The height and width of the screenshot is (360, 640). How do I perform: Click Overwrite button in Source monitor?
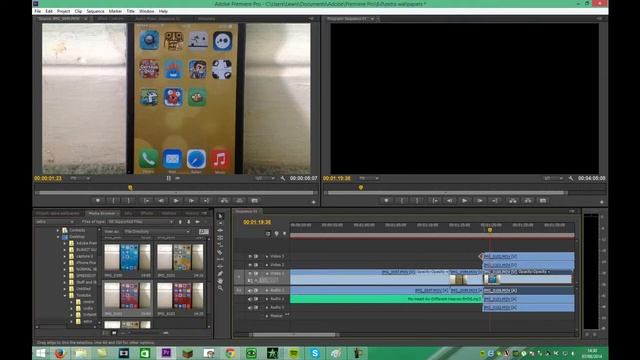click(x=240, y=200)
